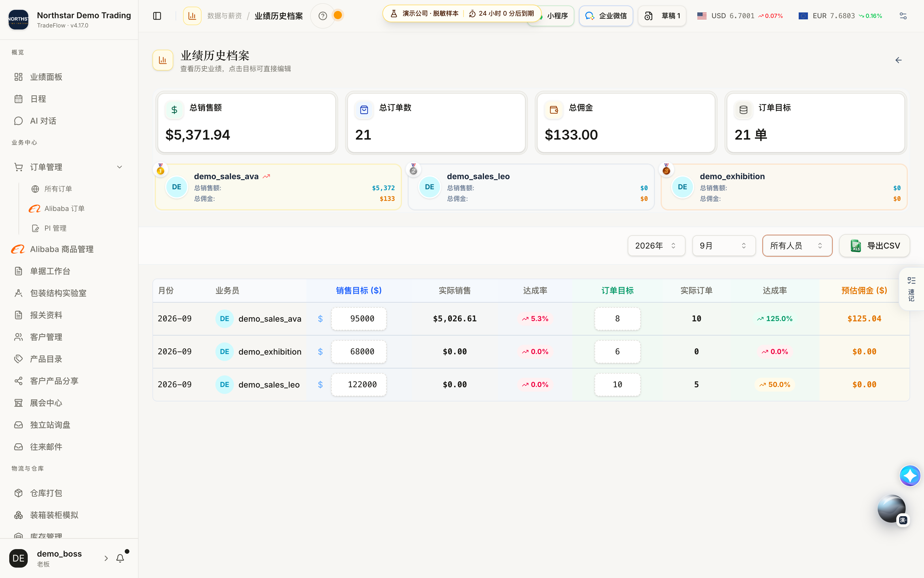Screen dimensions: 924x578
Task: Click the floating demo orb avatar
Action: [x=892, y=509]
